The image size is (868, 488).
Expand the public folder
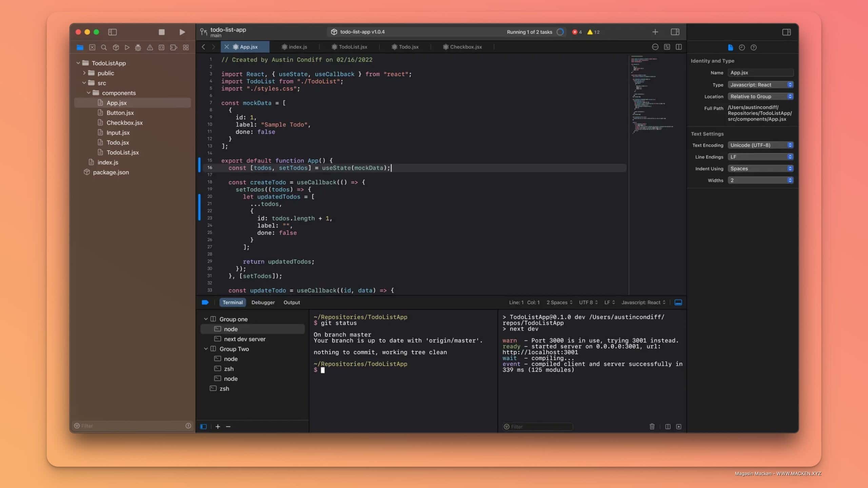[84, 73]
